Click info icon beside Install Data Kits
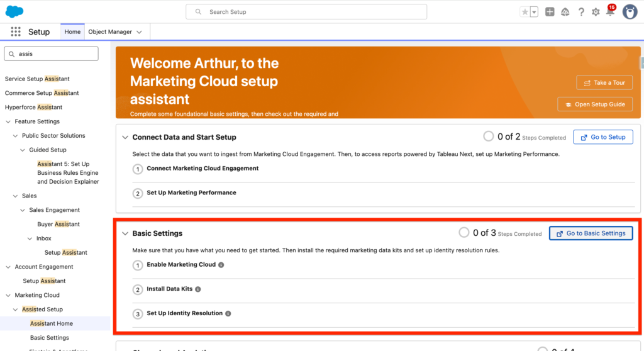 pyautogui.click(x=198, y=289)
